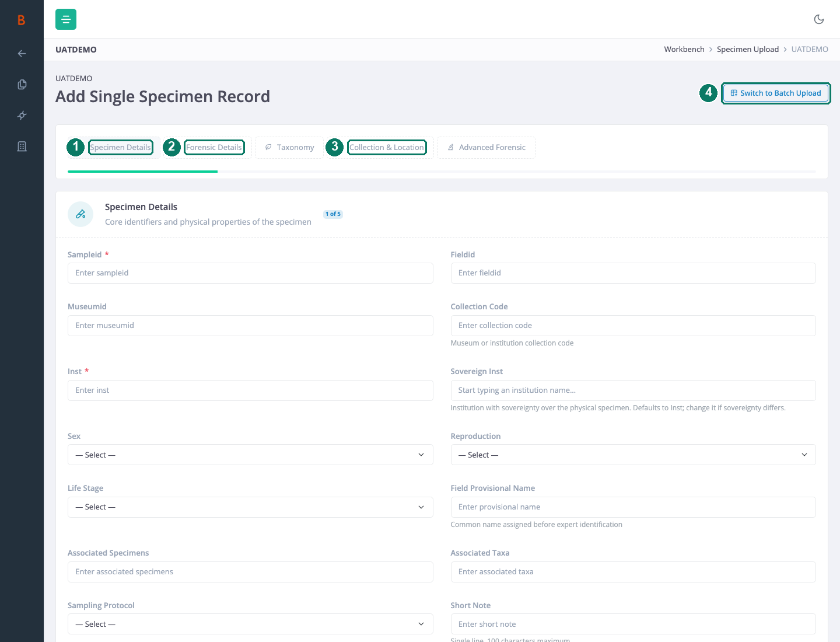This screenshot has width=840, height=642.
Task: Click the "Add Single Specimen Record" heading
Action: click(163, 96)
